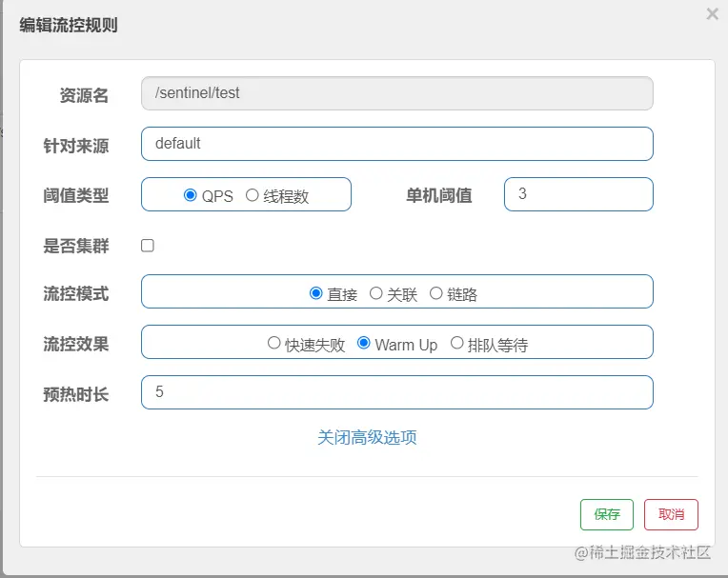Close the edit flow rule dialog with X
This screenshot has height=578, width=728.
(712, 14)
